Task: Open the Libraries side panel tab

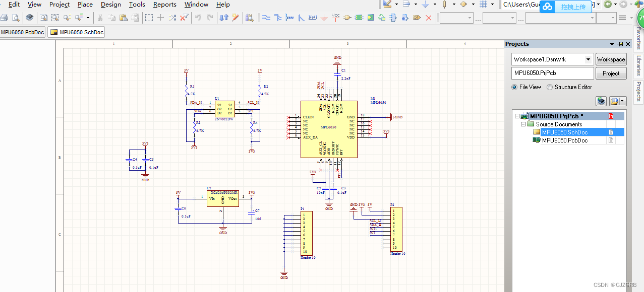Action: pos(638,66)
